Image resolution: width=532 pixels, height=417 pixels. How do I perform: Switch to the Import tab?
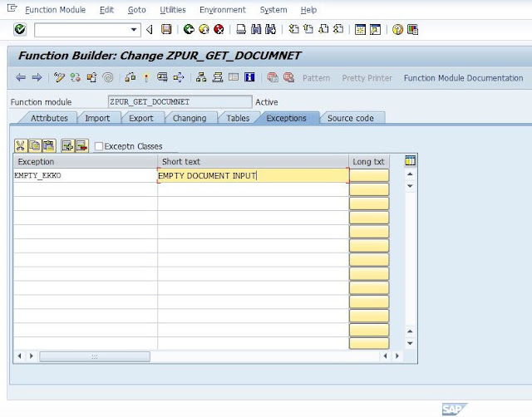point(97,118)
